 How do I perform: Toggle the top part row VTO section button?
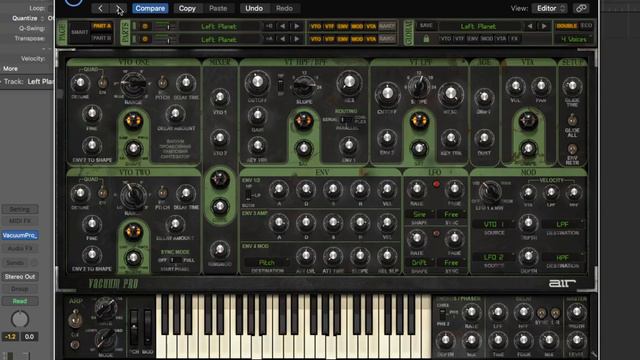316,27
